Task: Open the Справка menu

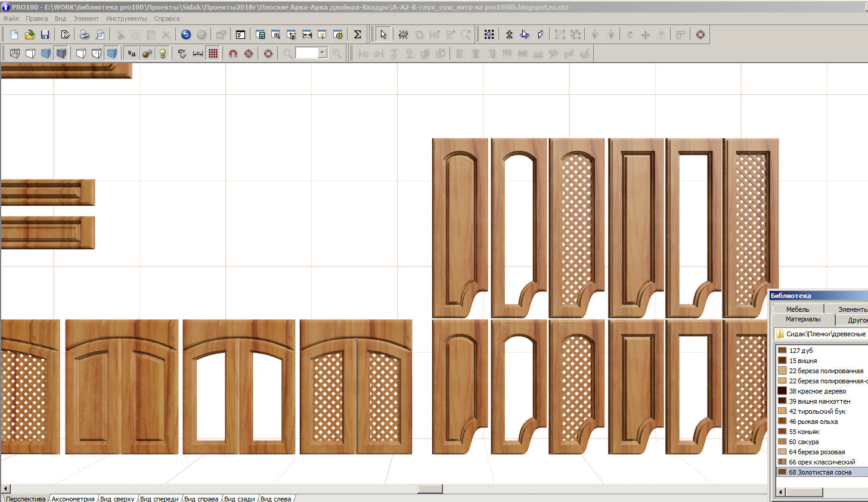Action: point(167,18)
